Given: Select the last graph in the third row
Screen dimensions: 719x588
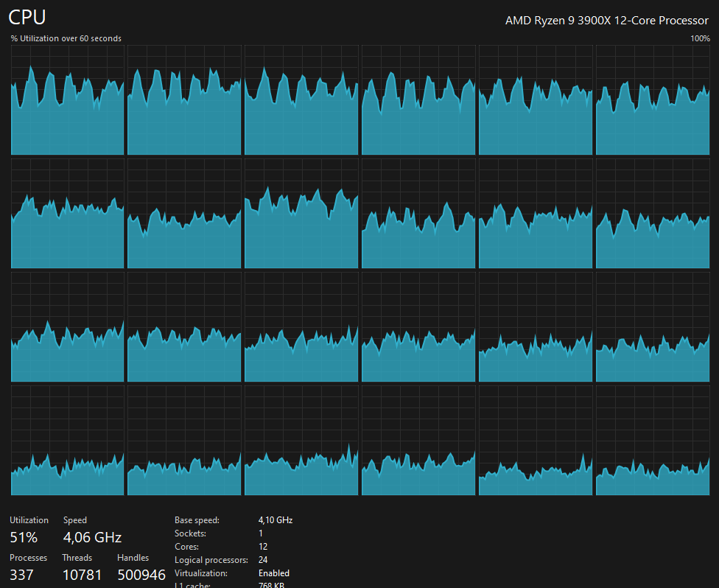Looking at the screenshot, I should 652,327.
